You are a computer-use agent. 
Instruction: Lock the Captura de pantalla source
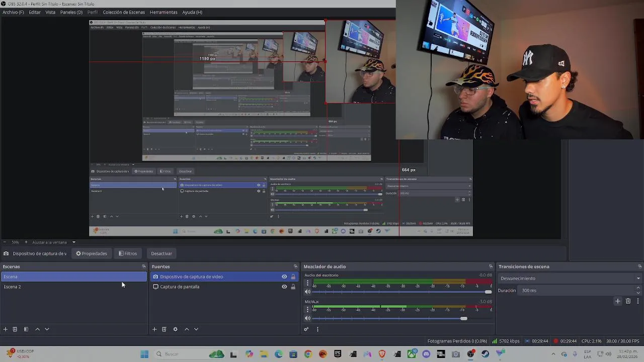(x=293, y=287)
